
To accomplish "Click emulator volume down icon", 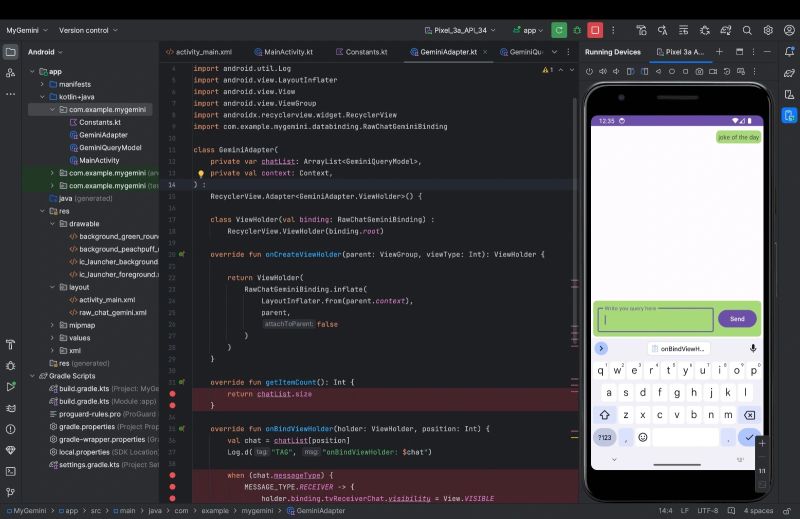I will (616, 71).
